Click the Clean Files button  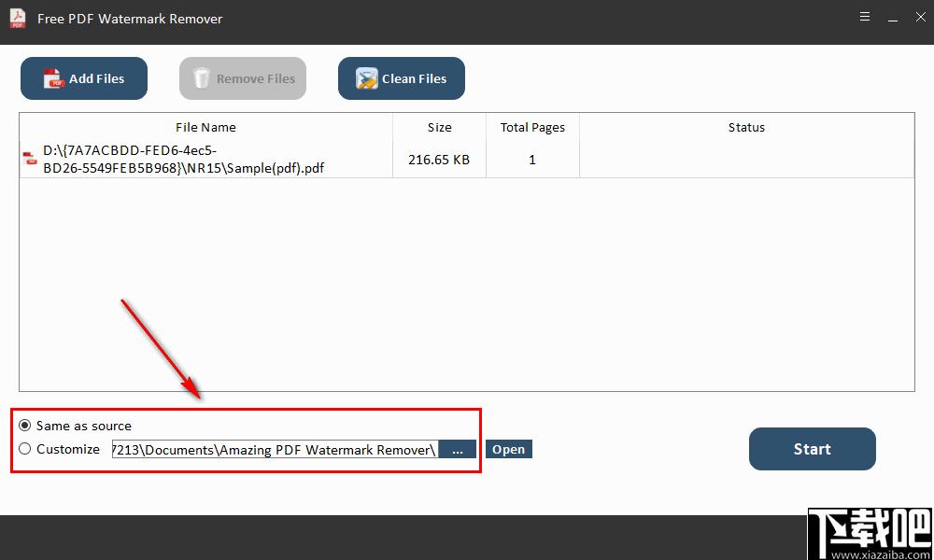pyautogui.click(x=402, y=79)
